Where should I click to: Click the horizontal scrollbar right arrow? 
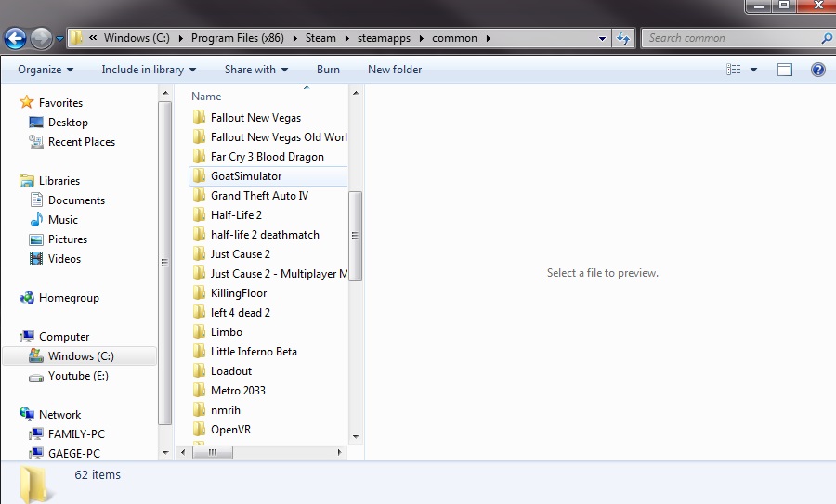point(340,452)
